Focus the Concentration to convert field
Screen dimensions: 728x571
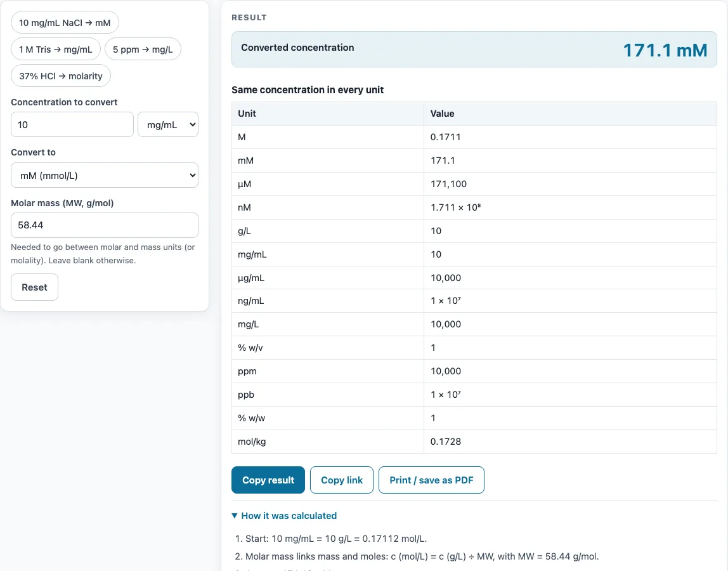72,124
